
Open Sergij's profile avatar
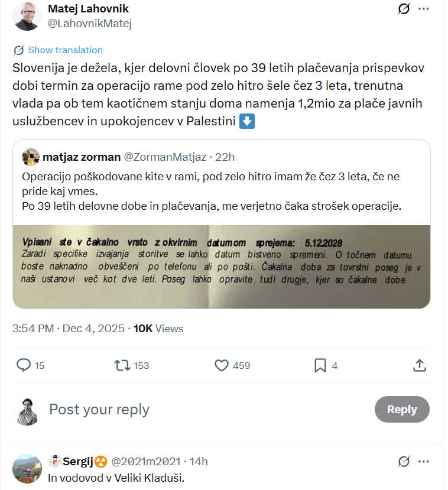27,469
